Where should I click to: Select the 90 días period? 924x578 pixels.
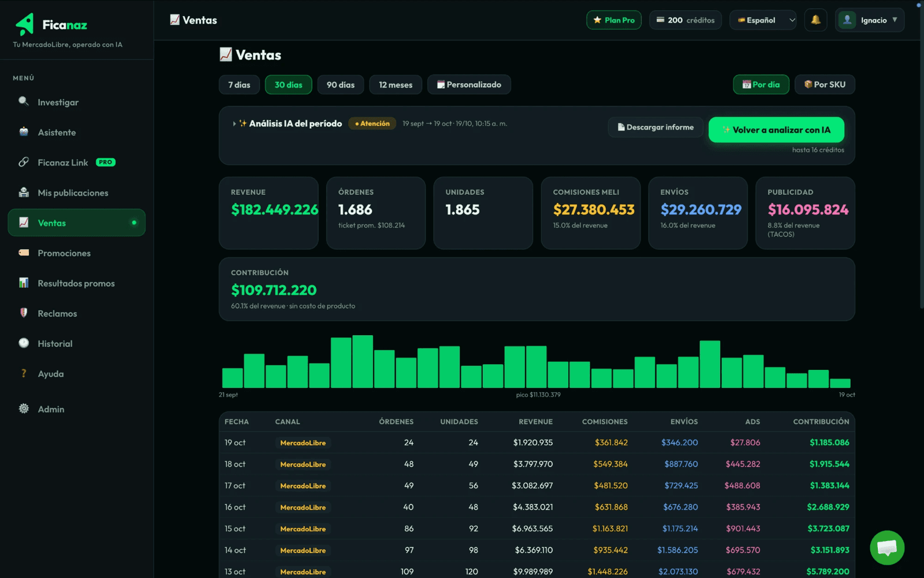click(340, 84)
